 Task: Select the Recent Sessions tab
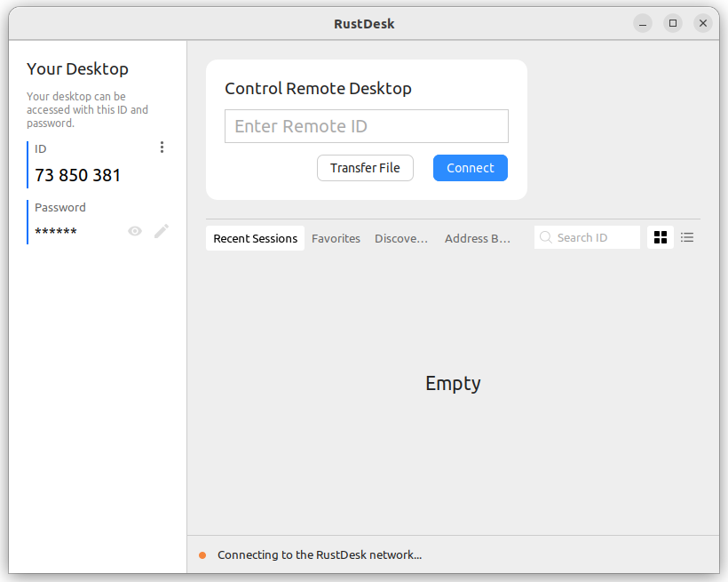tap(256, 238)
